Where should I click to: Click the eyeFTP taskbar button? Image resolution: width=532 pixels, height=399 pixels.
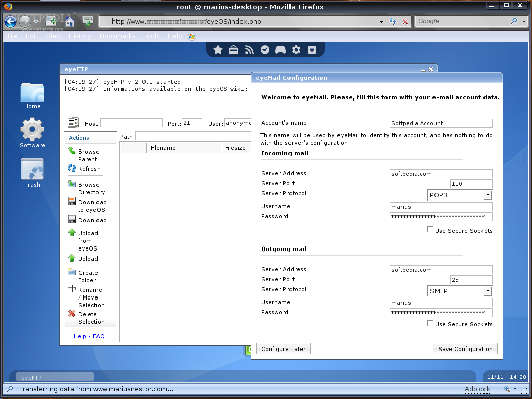pos(55,377)
